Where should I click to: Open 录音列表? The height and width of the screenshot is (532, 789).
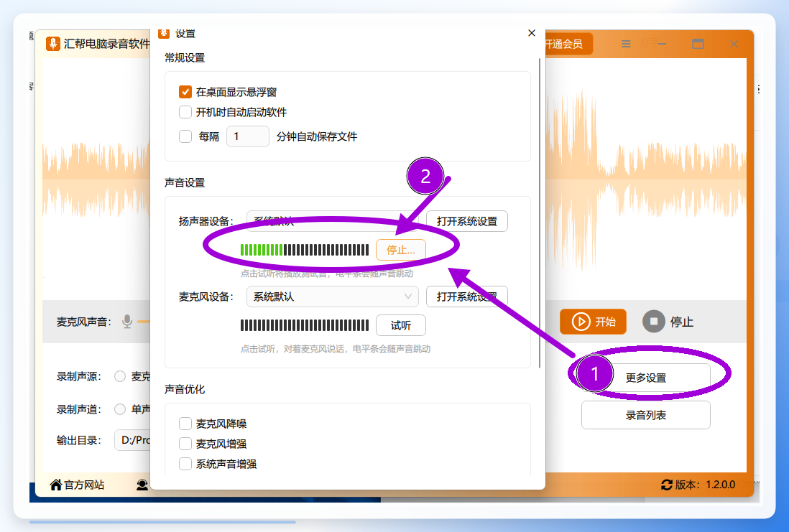tap(645, 416)
